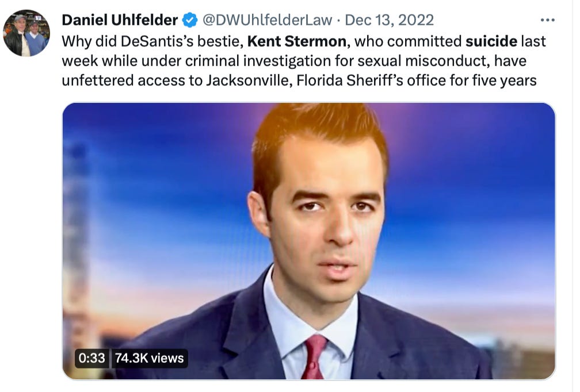Image resolution: width=580 pixels, height=392 pixels.
Task: Visit the @DWUhlfelderLaw handle link
Action: coord(267,20)
